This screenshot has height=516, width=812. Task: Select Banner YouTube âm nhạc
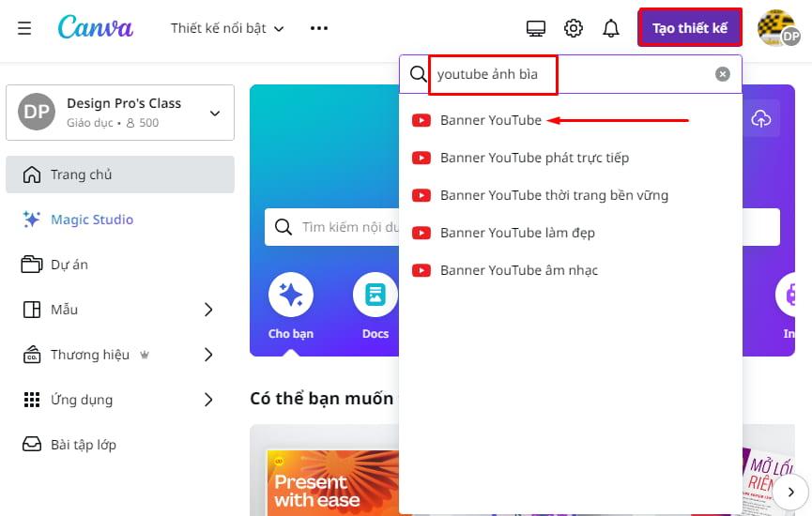[570, 270]
